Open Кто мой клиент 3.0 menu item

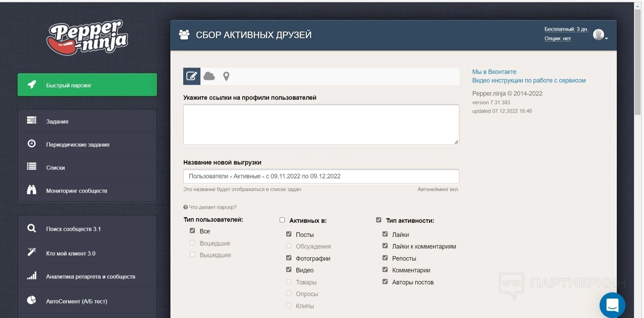[x=87, y=253]
